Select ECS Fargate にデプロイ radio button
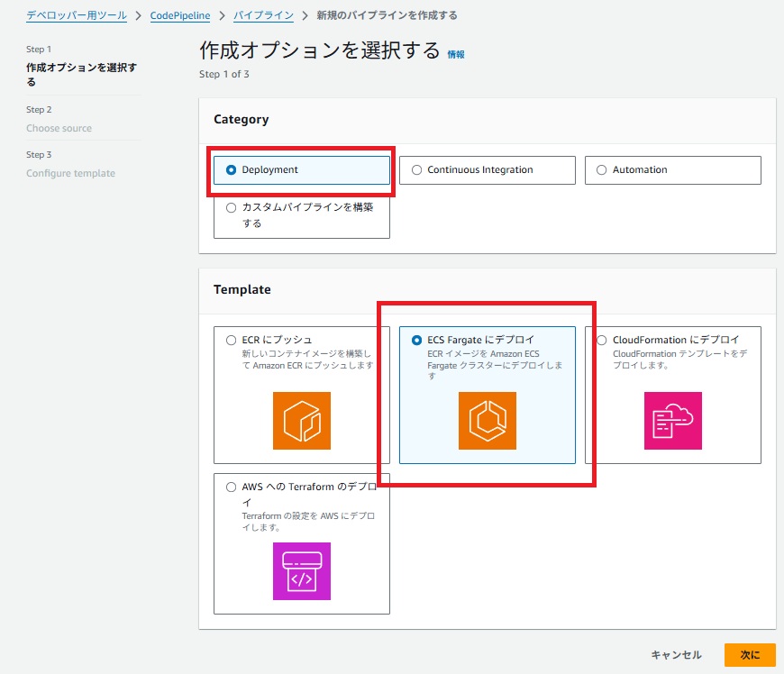Image resolution: width=784 pixels, height=674 pixels. (x=416, y=340)
